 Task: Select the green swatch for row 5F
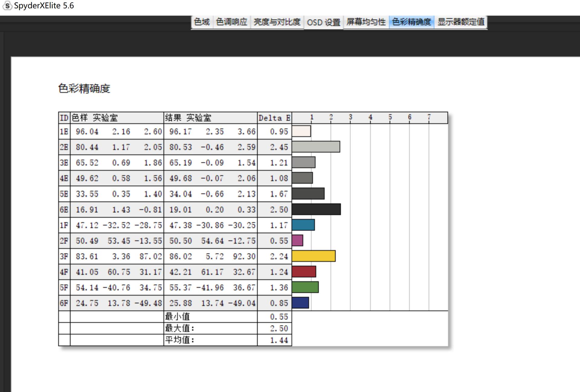point(306,287)
